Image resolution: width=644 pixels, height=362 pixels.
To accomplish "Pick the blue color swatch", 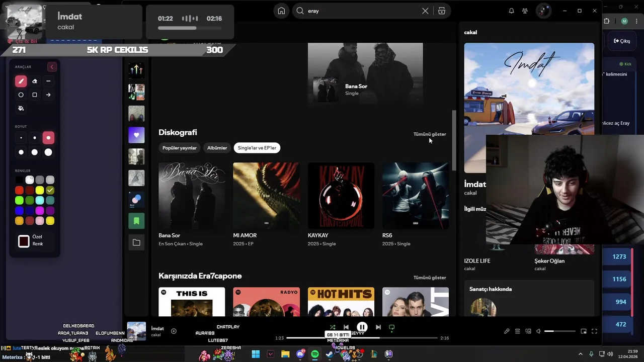I will click(x=19, y=211).
